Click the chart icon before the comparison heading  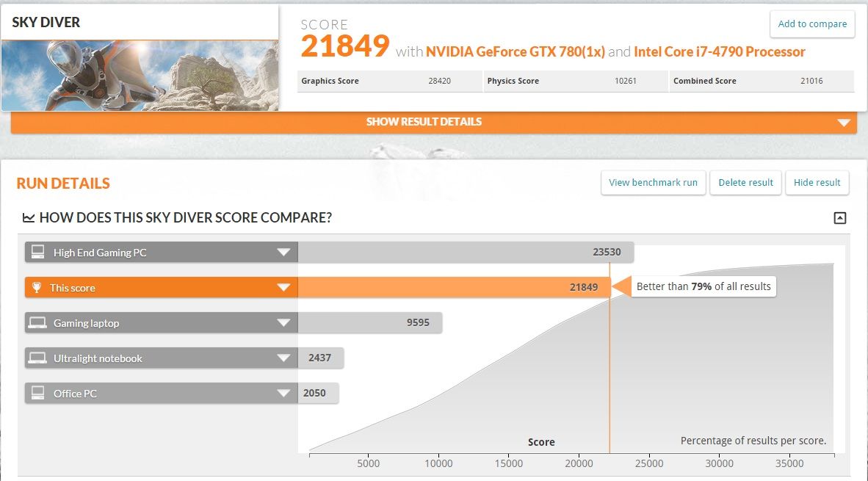[x=28, y=217]
